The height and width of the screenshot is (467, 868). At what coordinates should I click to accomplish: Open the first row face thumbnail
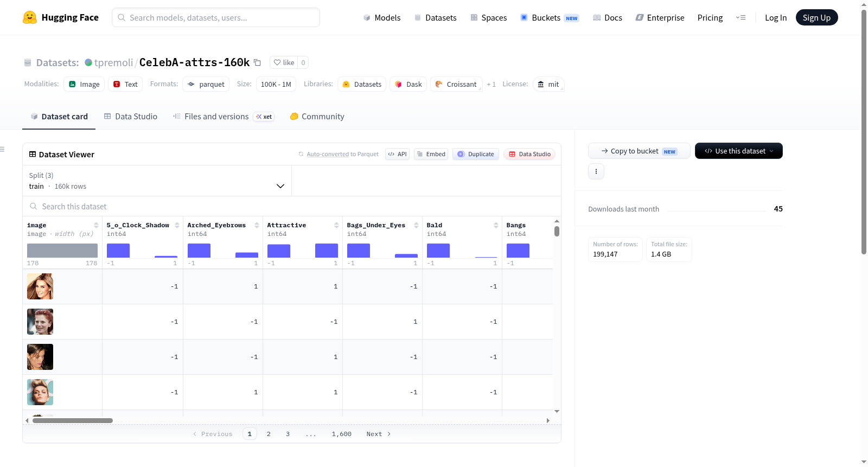(x=40, y=286)
